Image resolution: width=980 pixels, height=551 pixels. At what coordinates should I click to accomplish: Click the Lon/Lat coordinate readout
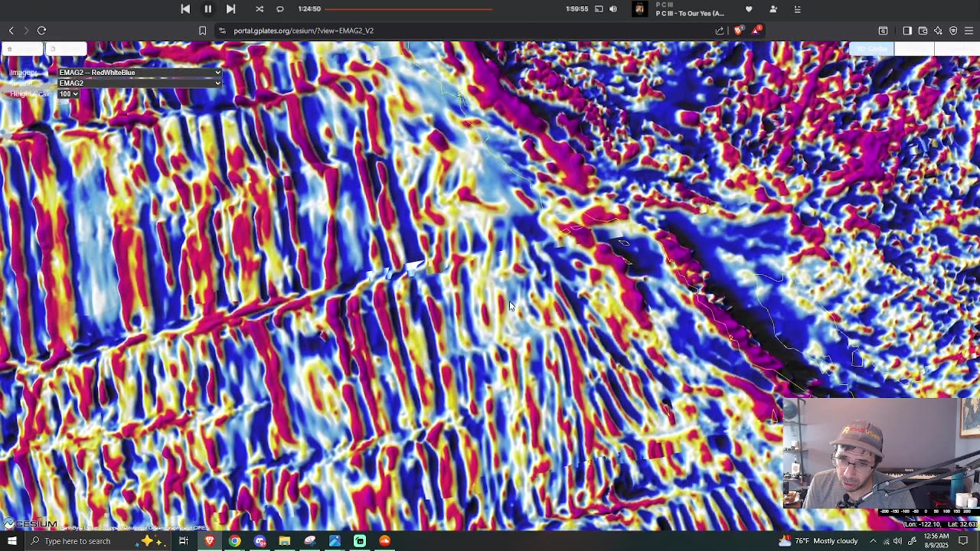point(941,524)
